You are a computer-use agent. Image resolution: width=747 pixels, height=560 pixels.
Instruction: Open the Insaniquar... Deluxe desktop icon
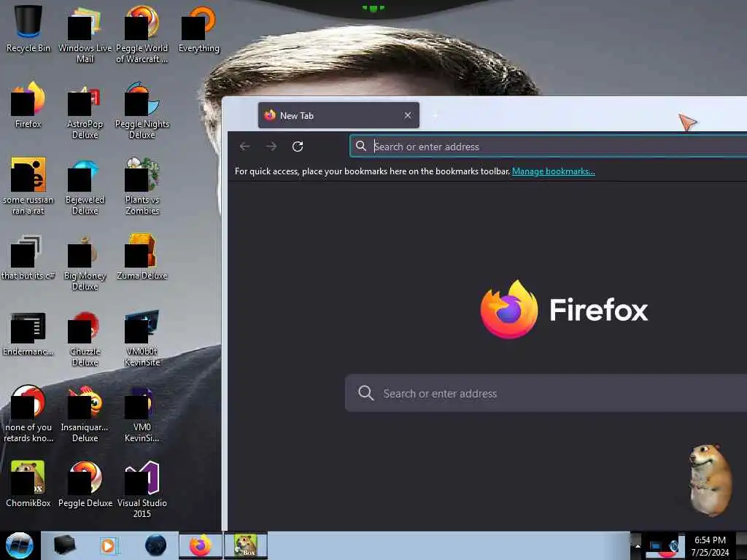click(85, 413)
